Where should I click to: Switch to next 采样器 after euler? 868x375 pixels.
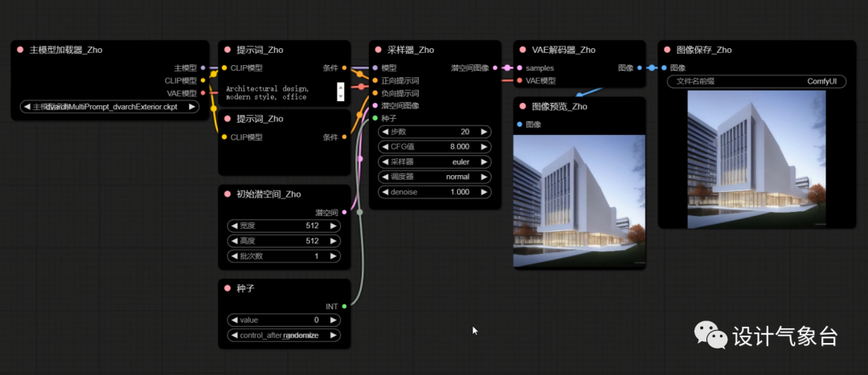click(x=483, y=162)
